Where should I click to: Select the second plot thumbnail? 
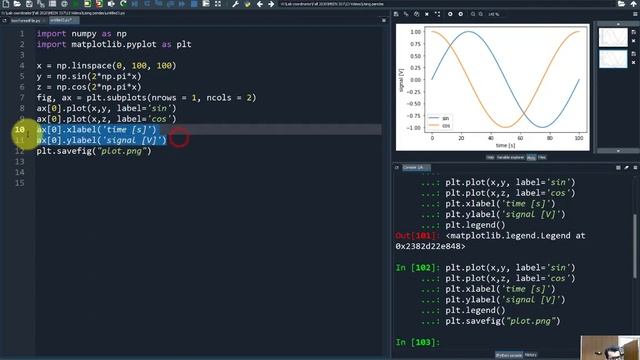[x=613, y=59]
